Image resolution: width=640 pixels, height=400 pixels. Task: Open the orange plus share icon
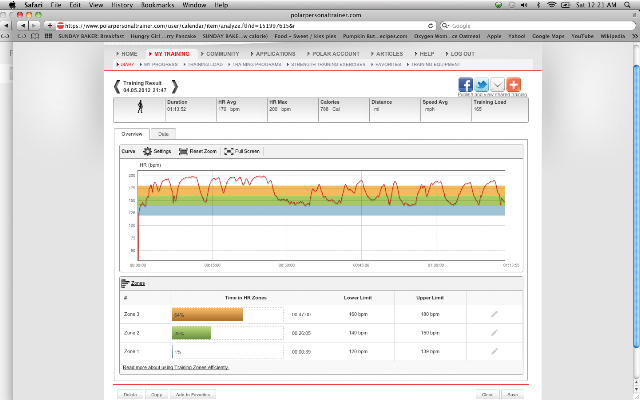(513, 85)
